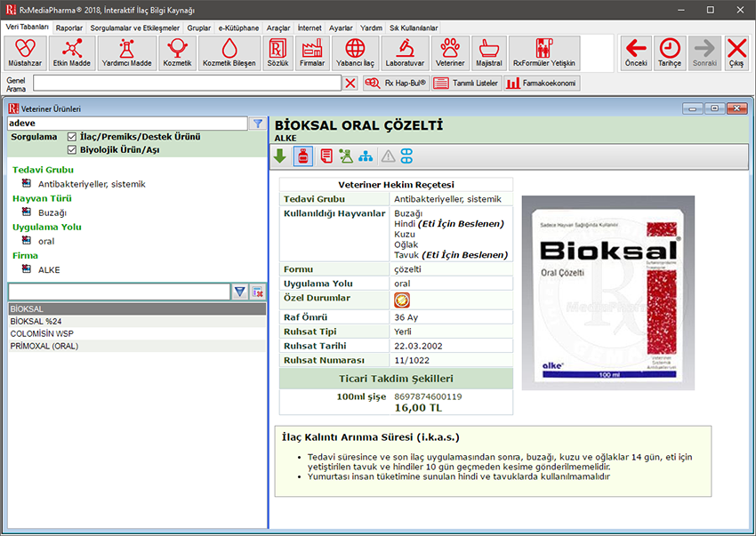Select the Veteriner paw icon
This screenshot has height=536, width=756.
coord(449,52)
